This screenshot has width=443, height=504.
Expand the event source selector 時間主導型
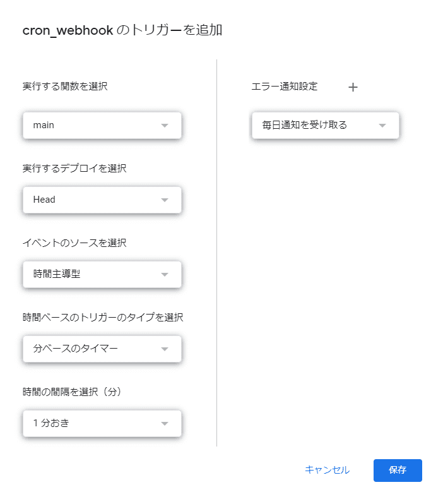pyautogui.click(x=95, y=274)
